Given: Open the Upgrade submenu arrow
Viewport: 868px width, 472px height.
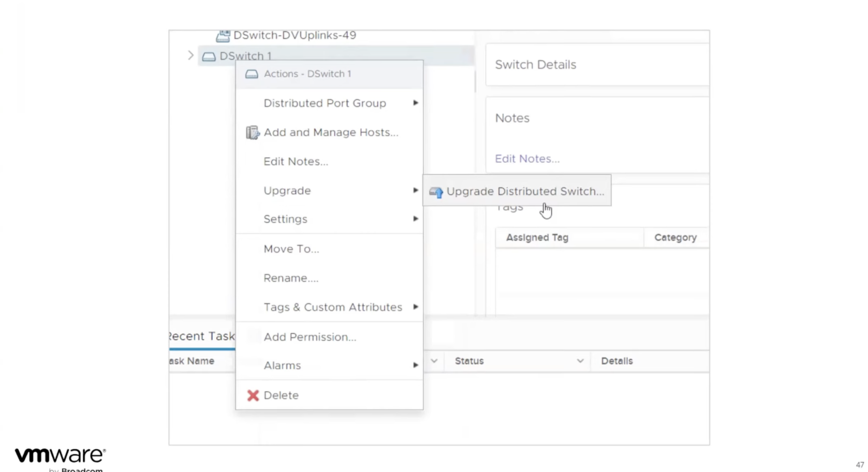Looking at the screenshot, I should [415, 190].
